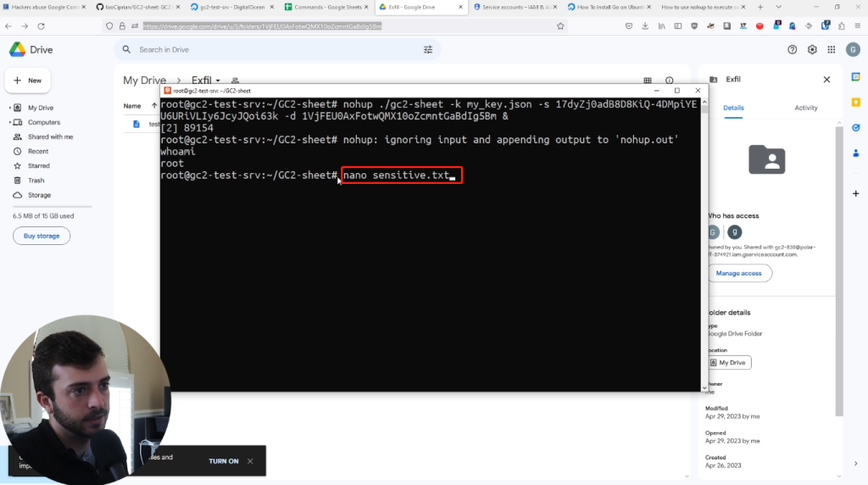
Task: Click Manage access button
Action: [739, 274]
